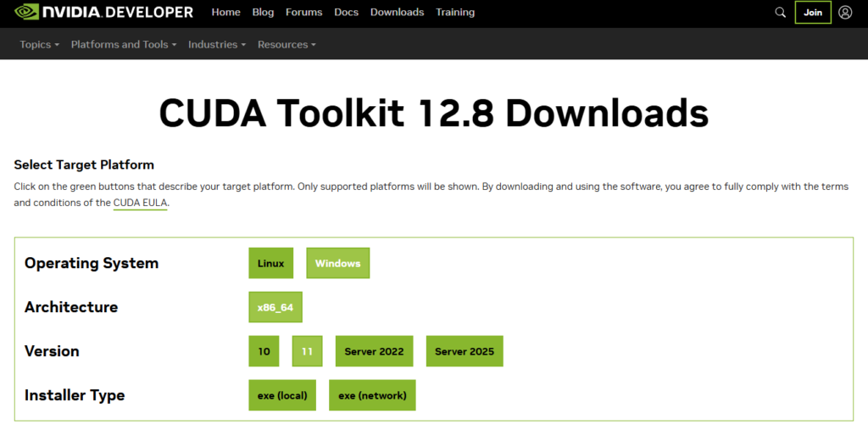Expand the Industries dropdown
Viewport: 868px width, 436px height.
(217, 45)
